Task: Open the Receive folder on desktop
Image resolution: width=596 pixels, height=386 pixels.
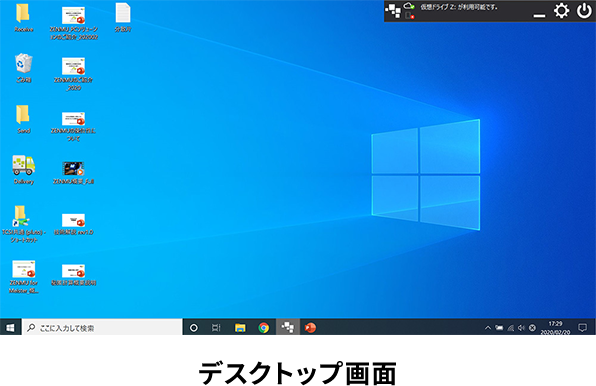Action: (23, 17)
